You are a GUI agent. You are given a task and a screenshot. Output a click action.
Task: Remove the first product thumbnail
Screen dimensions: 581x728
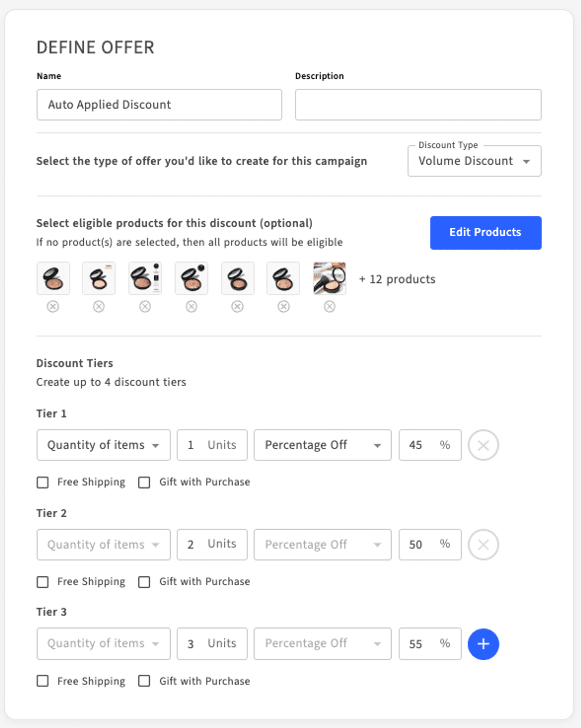point(53,306)
